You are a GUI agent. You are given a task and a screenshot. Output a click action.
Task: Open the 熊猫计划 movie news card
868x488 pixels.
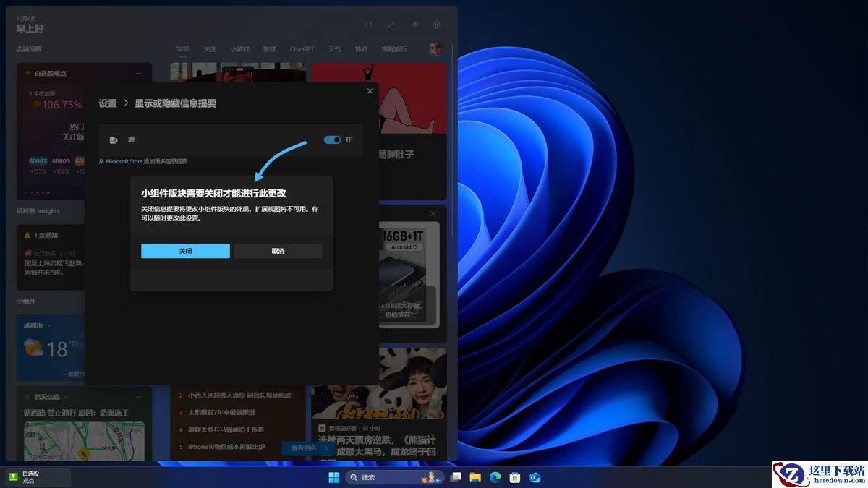tap(379, 403)
